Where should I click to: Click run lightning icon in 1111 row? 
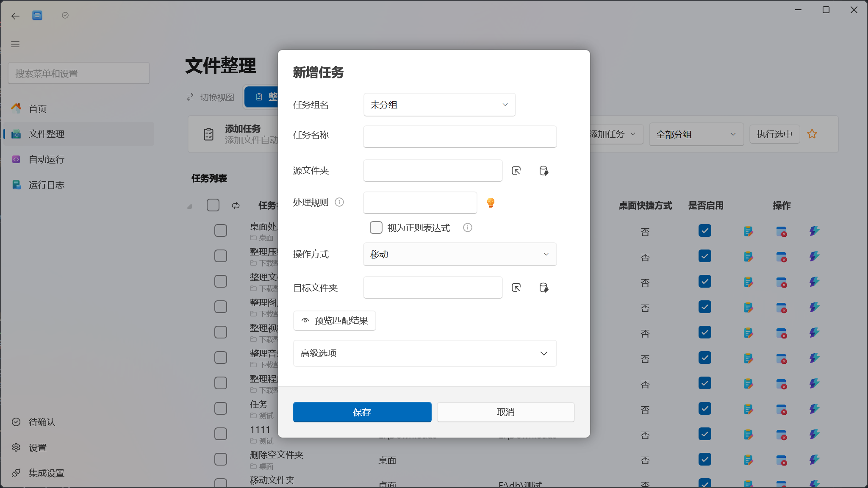tap(814, 434)
